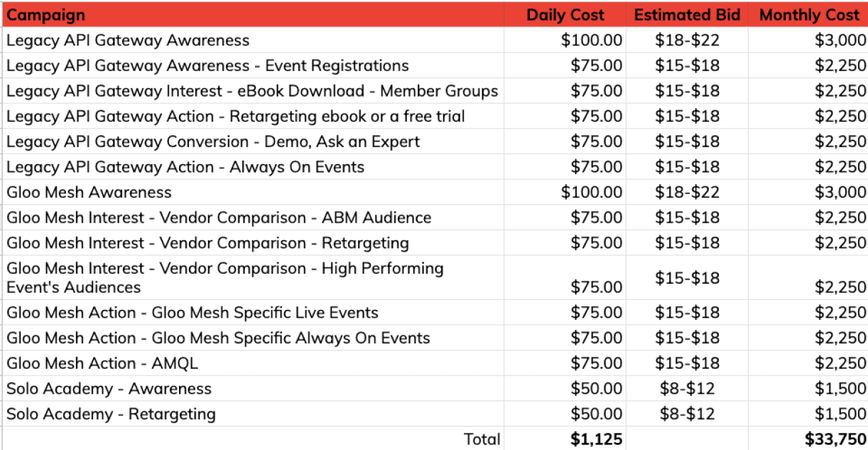The height and width of the screenshot is (450, 868).
Task: Click the $33,750 monthly total cell
Action: tap(835, 439)
